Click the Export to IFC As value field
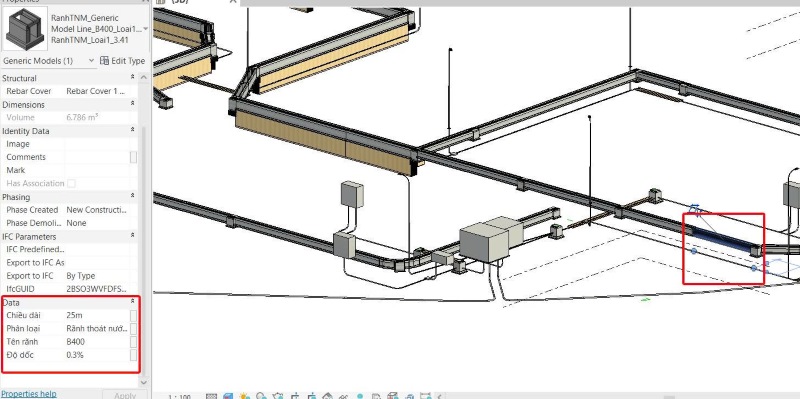Image resolution: width=800 pixels, height=399 pixels. [101, 263]
